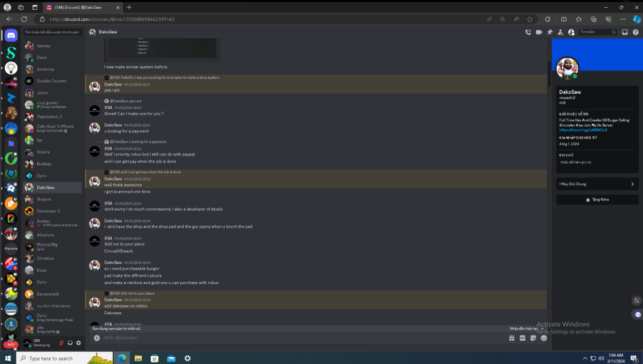The image size is (643, 364).
Task: Open the cu nho nhat sever conversation
Action: (x=53, y=306)
